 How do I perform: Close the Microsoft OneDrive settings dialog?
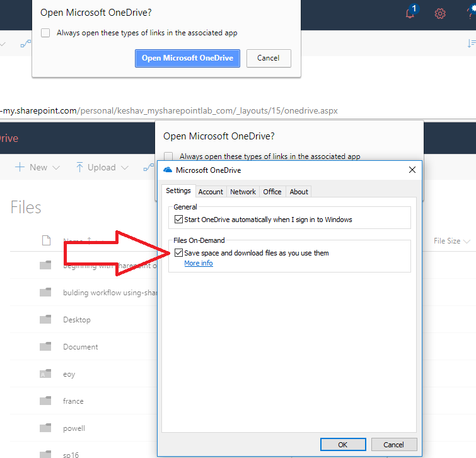412,170
